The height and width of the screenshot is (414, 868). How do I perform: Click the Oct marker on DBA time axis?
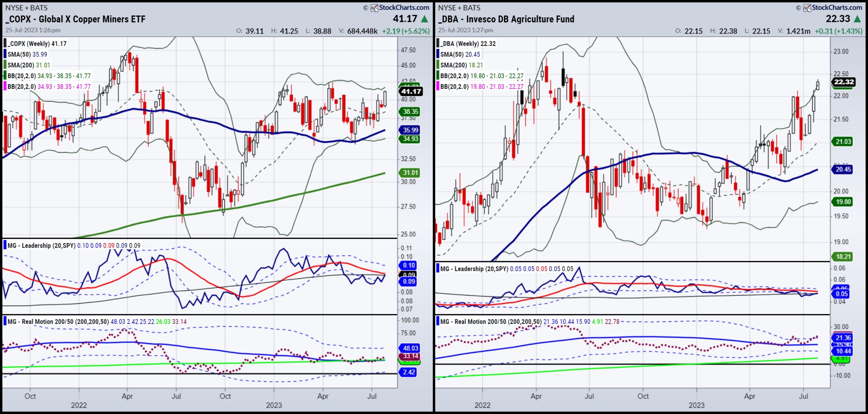[x=643, y=396]
